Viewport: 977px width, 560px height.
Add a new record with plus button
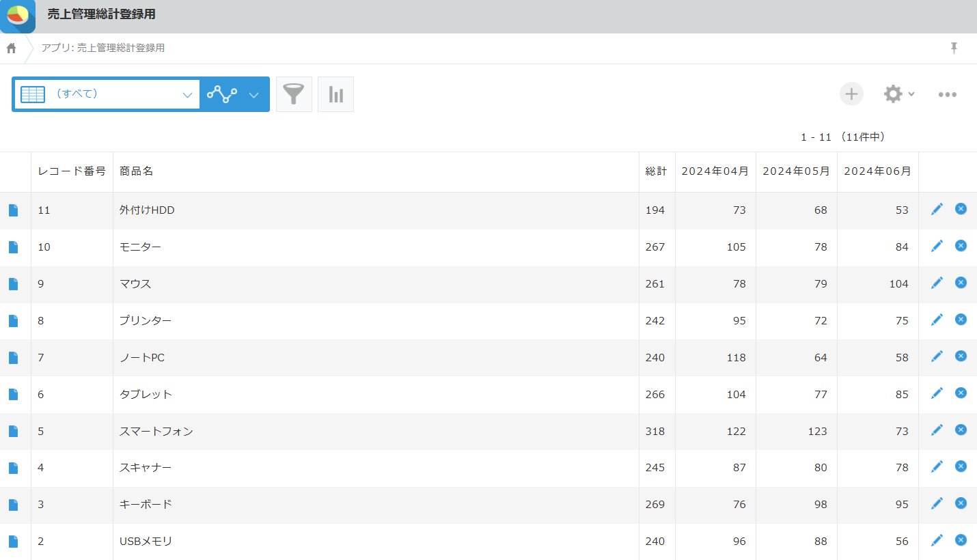tap(851, 94)
